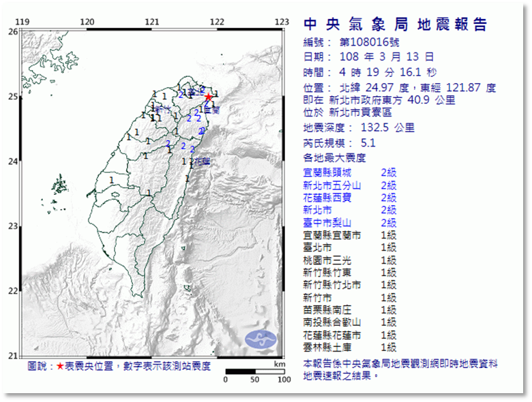This screenshot has width=532, height=402.
Task: Select the report number 第108016號
Action: tap(368, 43)
